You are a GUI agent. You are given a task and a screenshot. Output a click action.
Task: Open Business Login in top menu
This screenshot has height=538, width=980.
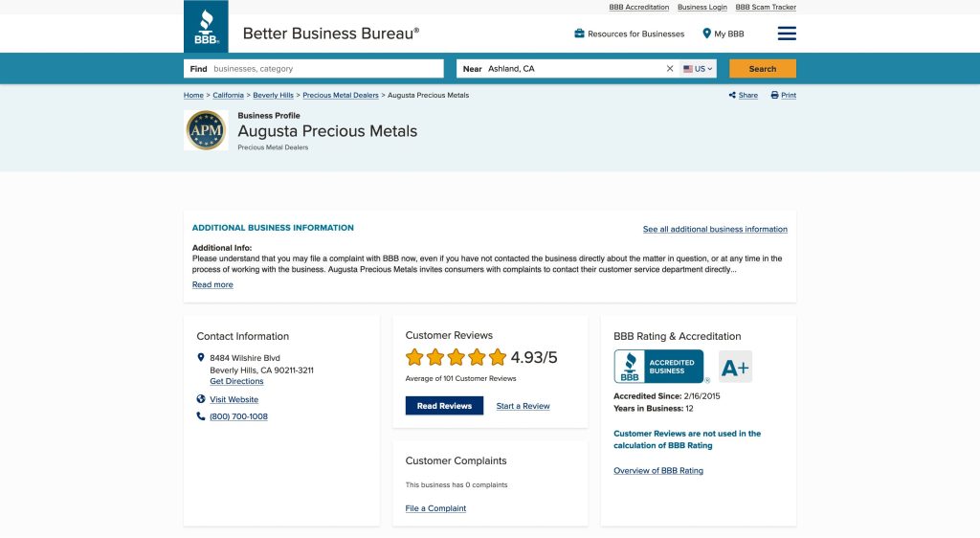(702, 7)
